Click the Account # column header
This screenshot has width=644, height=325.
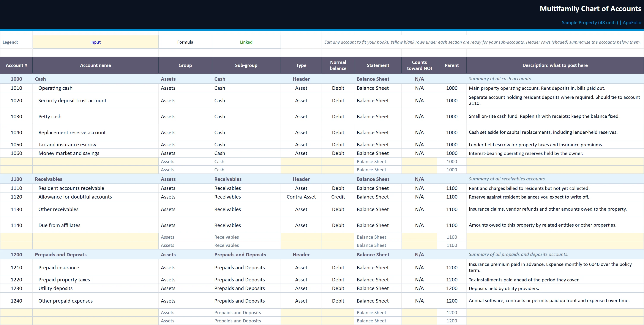point(16,65)
